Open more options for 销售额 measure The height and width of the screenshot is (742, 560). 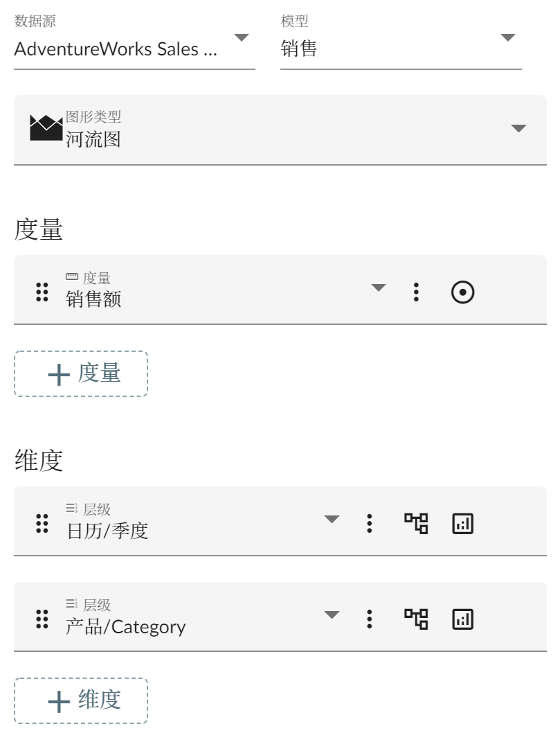point(416,292)
